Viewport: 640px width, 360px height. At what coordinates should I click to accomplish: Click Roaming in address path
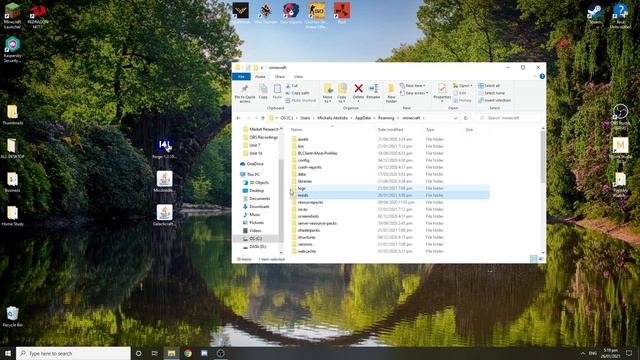point(386,118)
